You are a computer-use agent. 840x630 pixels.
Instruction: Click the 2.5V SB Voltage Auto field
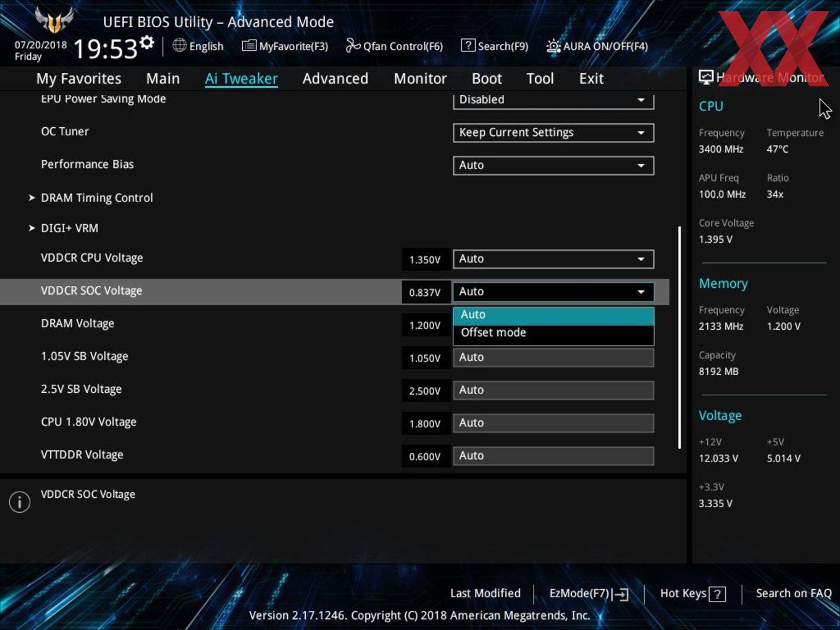[x=553, y=390]
